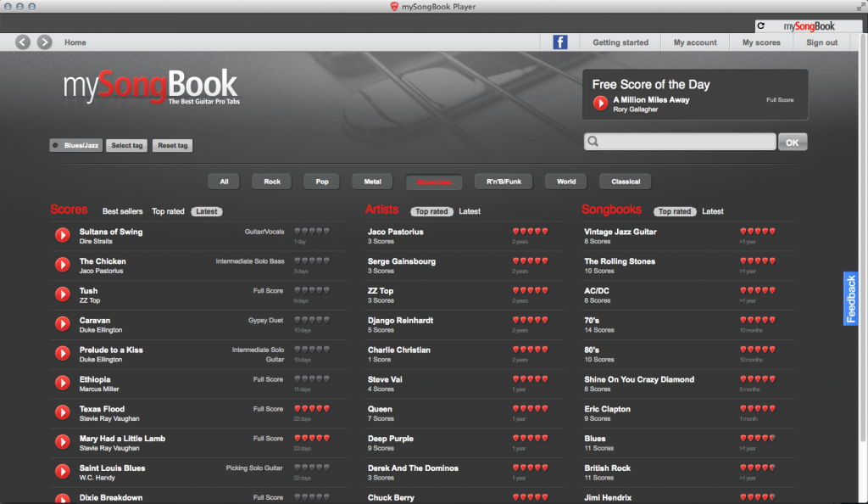Screen dimensions: 868x504
Task: Play Saint Louis Blues score
Action: pyautogui.click(x=63, y=471)
